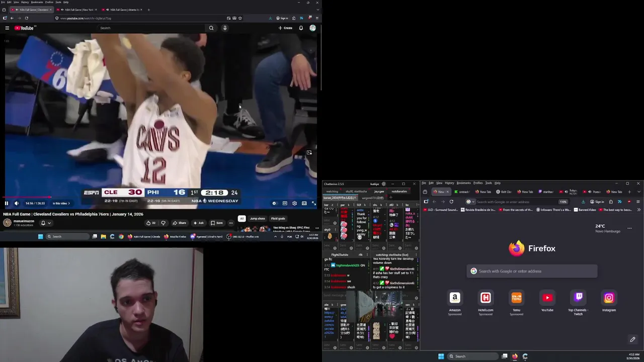Reload the YouTube page
This screenshot has width=644, height=362.
(x=27, y=18)
